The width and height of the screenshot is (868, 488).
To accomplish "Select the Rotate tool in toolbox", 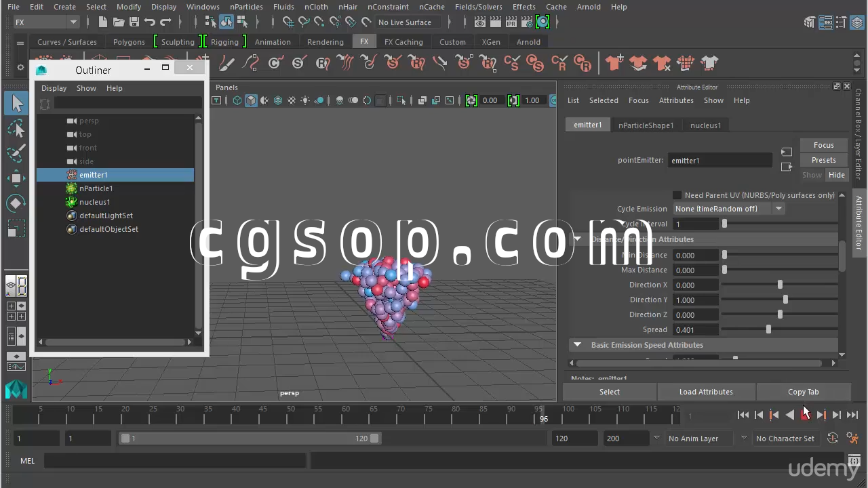I will click(16, 203).
